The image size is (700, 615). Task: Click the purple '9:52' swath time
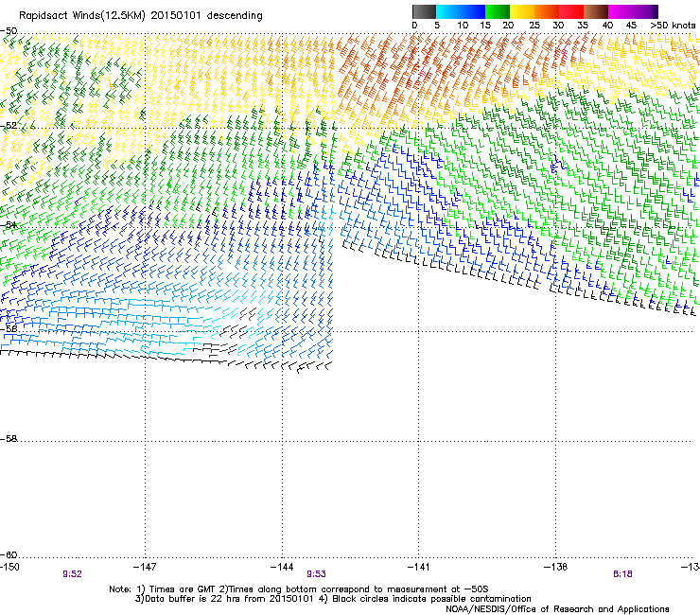coord(72,574)
